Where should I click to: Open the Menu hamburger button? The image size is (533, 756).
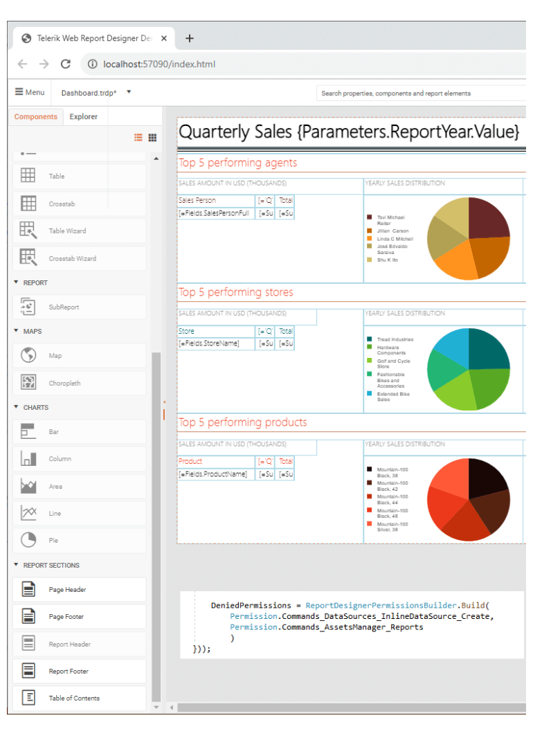pyautogui.click(x=30, y=92)
